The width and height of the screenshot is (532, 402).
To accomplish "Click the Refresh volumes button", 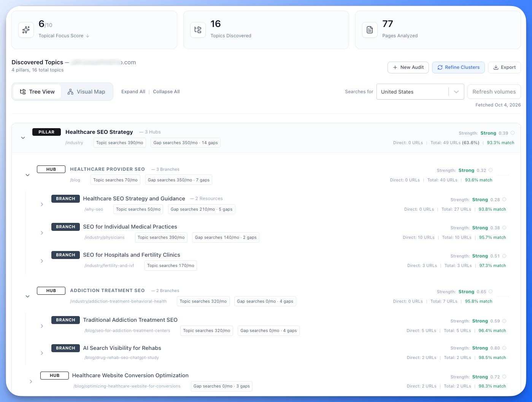I will point(494,92).
